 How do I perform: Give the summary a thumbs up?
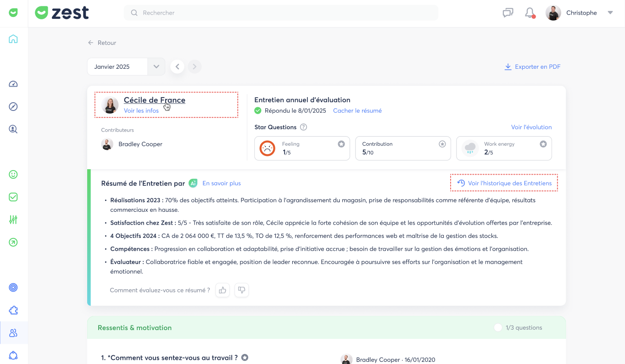tap(223, 290)
